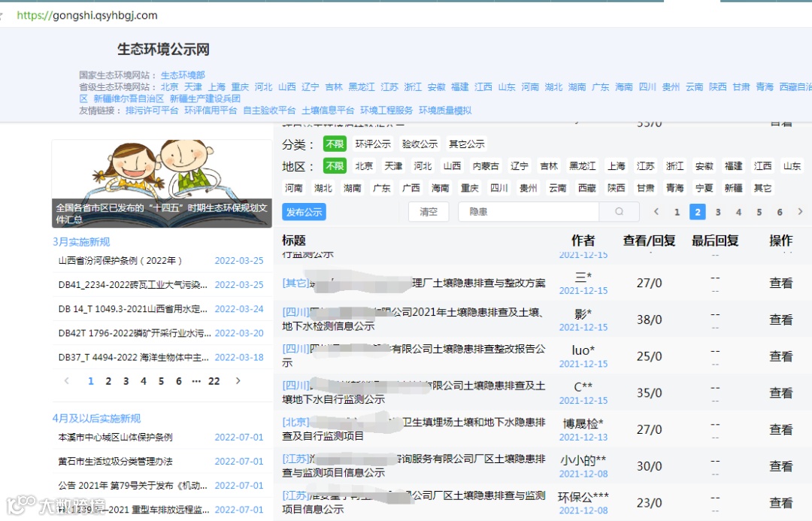Click previous arrow in new regulations pagination
This screenshot has width=812, height=521.
pyautogui.click(x=66, y=380)
